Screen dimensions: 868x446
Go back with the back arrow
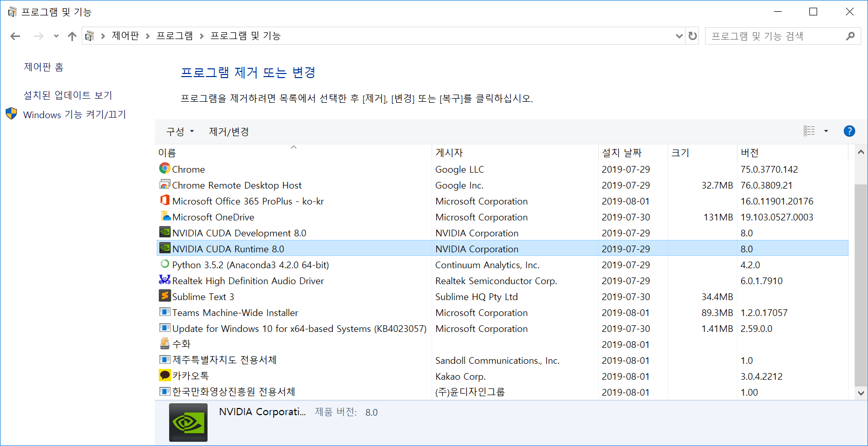[15, 36]
